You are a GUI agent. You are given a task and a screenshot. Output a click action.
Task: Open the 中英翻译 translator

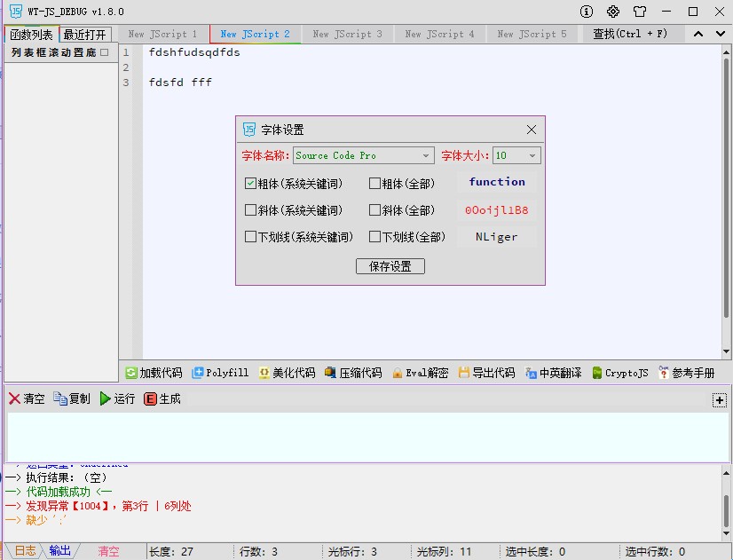[552, 373]
